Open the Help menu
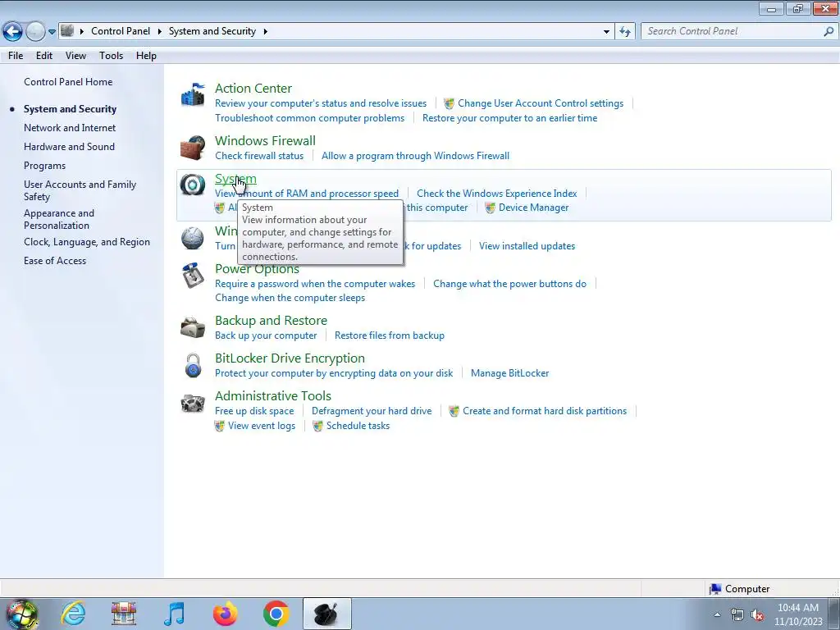Image resolution: width=840 pixels, height=630 pixels. [x=146, y=56]
